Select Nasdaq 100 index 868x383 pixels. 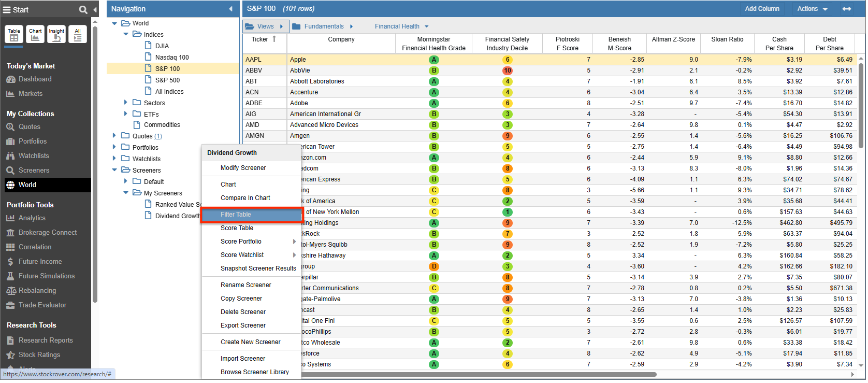[x=172, y=58]
